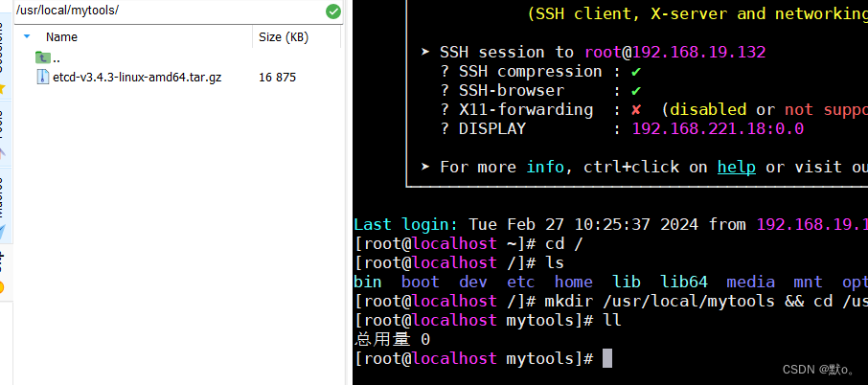Screen dimensions: 868x385
Task: Select etcd-v3.4.3-linux-amd64.tar.gz file name
Action: pyautogui.click(x=137, y=77)
